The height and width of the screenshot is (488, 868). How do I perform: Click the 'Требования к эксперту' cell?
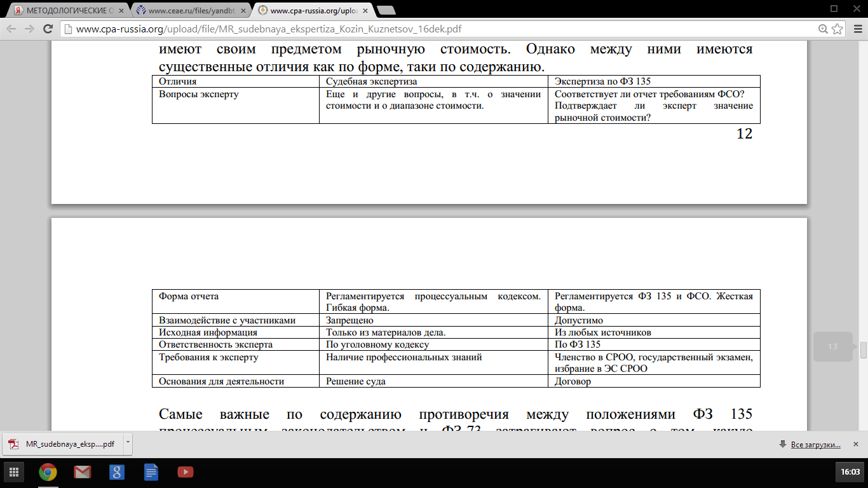[235, 363]
